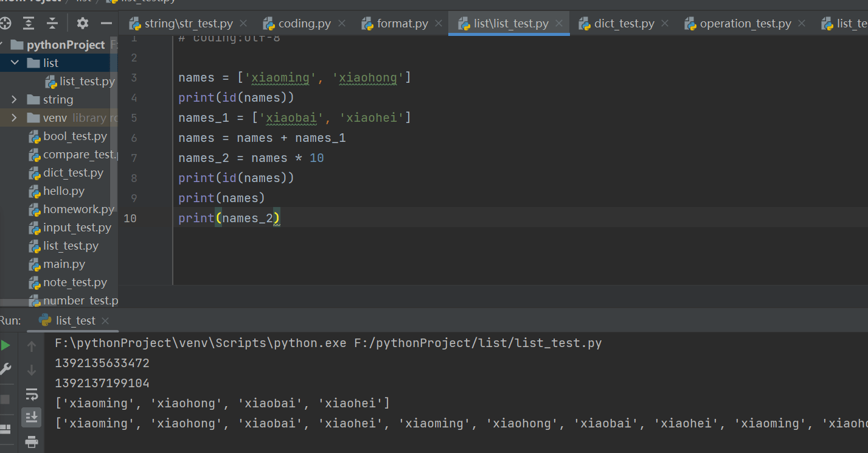
Task: Click console output 1392137199104
Action: coord(102,383)
